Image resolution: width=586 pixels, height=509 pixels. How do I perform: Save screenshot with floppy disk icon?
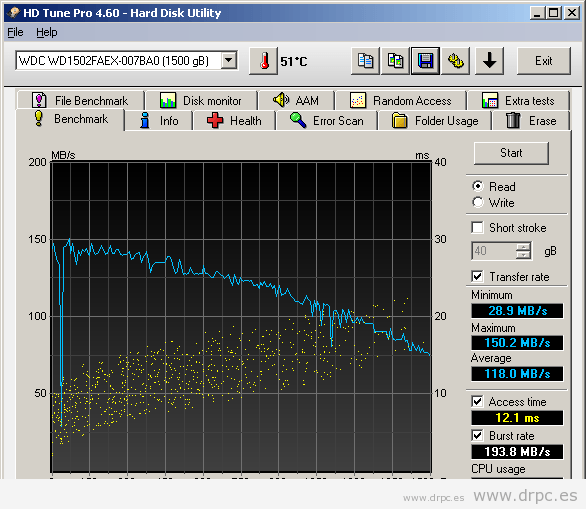tap(425, 61)
